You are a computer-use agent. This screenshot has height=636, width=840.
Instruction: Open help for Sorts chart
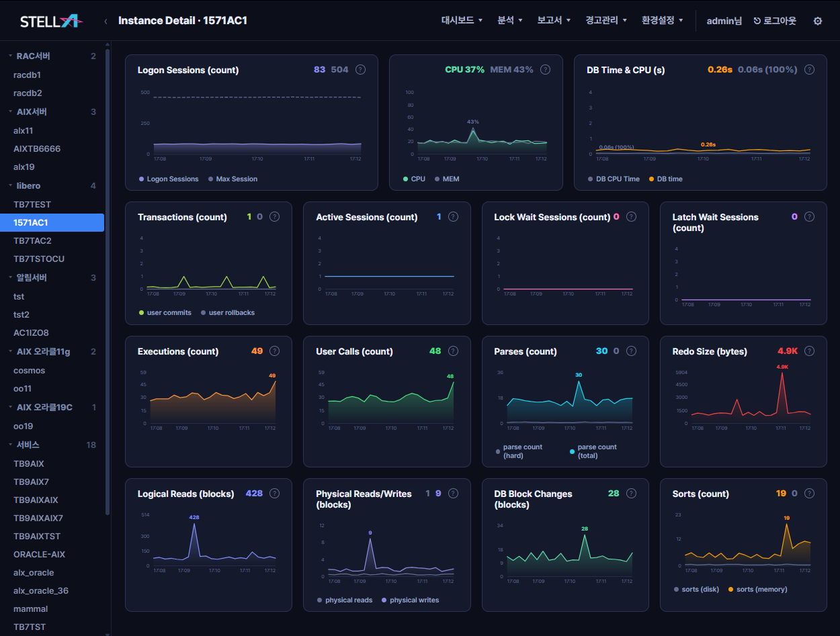point(809,494)
